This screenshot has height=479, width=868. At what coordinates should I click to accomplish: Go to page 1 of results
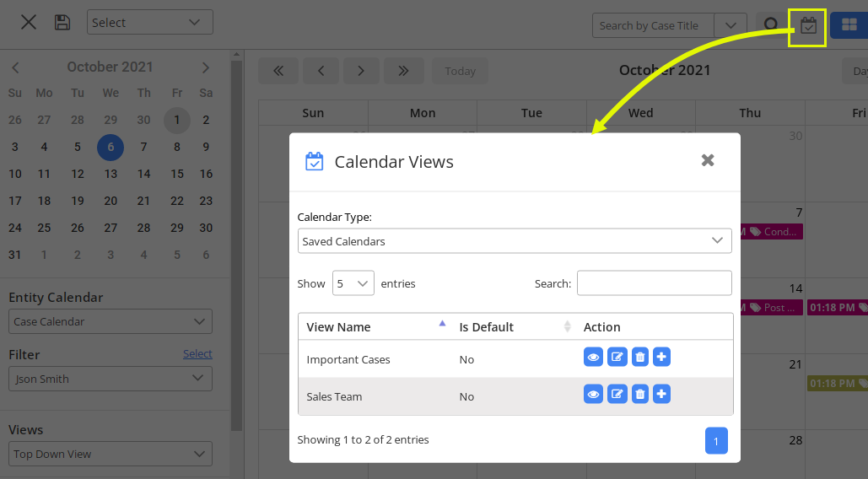[716, 441]
